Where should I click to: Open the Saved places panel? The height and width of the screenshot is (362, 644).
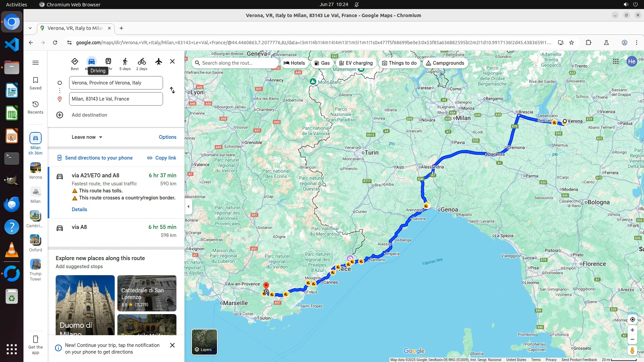pyautogui.click(x=36, y=83)
